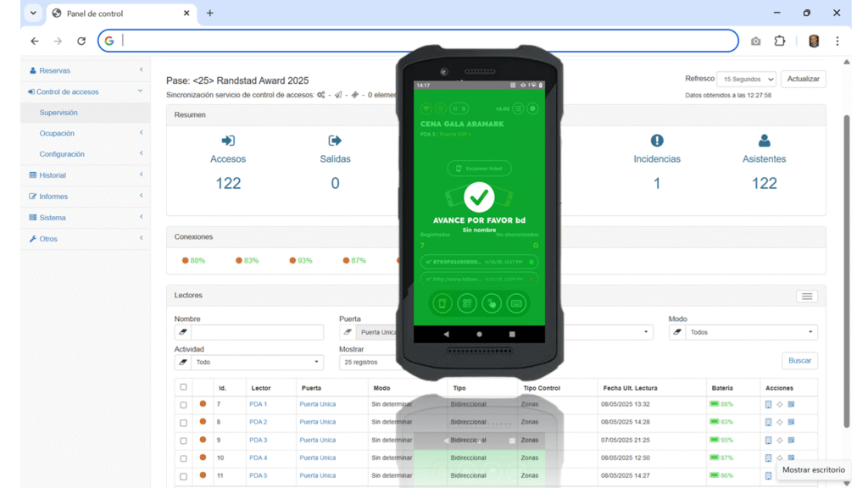Click the Actualizar button

pyautogui.click(x=804, y=79)
